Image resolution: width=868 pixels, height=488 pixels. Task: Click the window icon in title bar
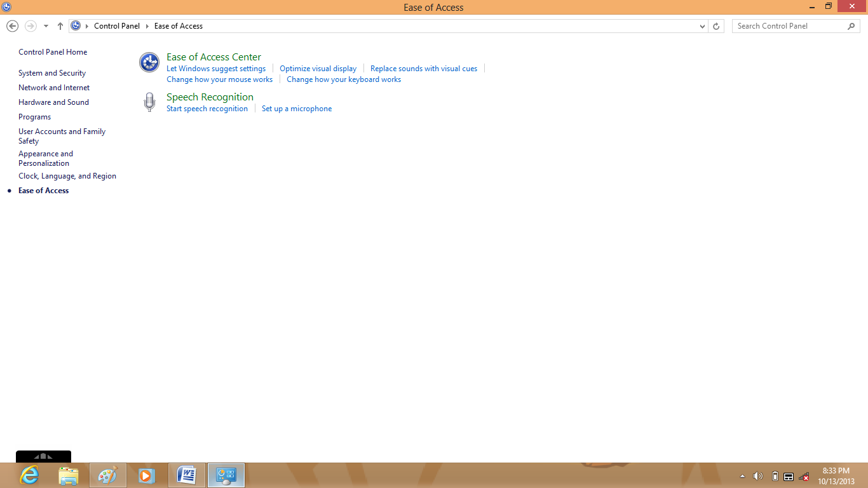[6, 7]
